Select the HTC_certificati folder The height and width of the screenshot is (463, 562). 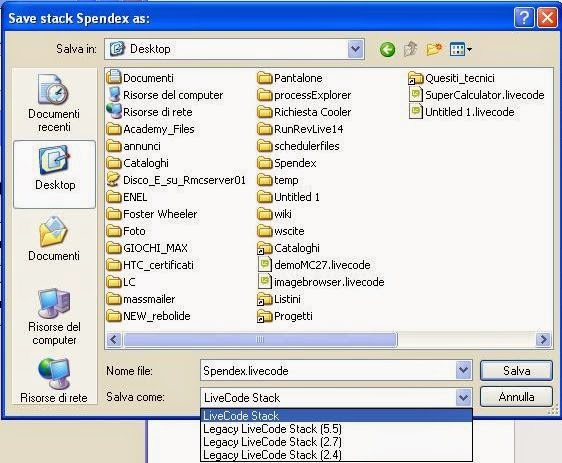coord(151,265)
